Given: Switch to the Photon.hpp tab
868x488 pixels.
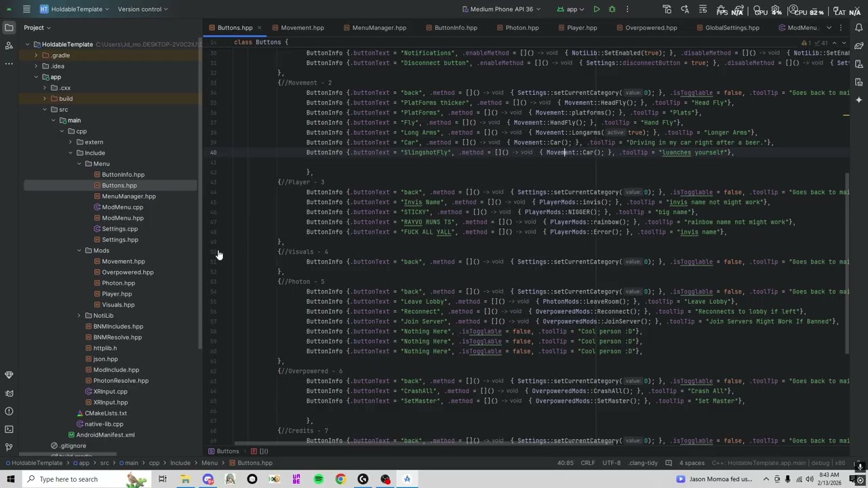Looking at the screenshot, I should 517,28.
